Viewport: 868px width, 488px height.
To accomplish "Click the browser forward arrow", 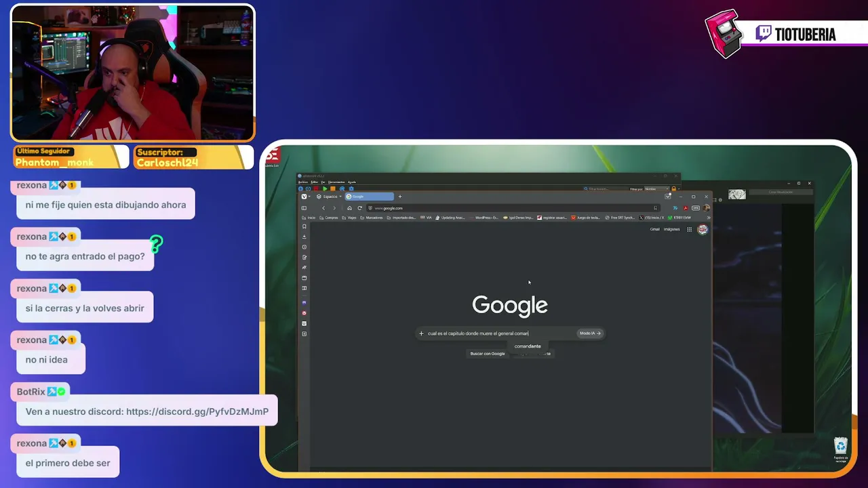I will [x=334, y=208].
